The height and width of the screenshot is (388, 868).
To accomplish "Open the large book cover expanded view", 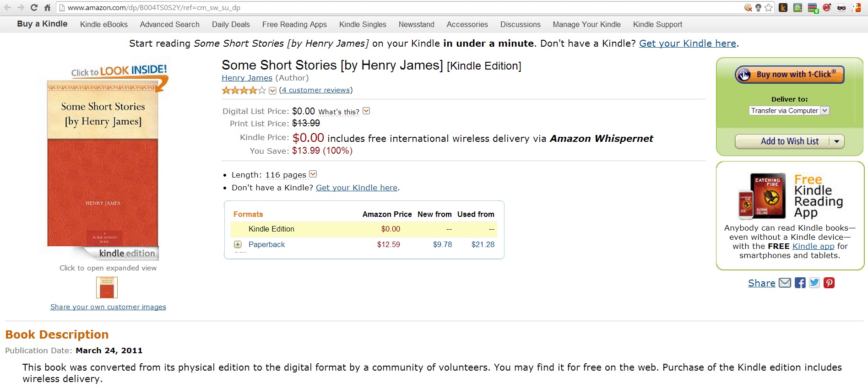I will point(103,165).
